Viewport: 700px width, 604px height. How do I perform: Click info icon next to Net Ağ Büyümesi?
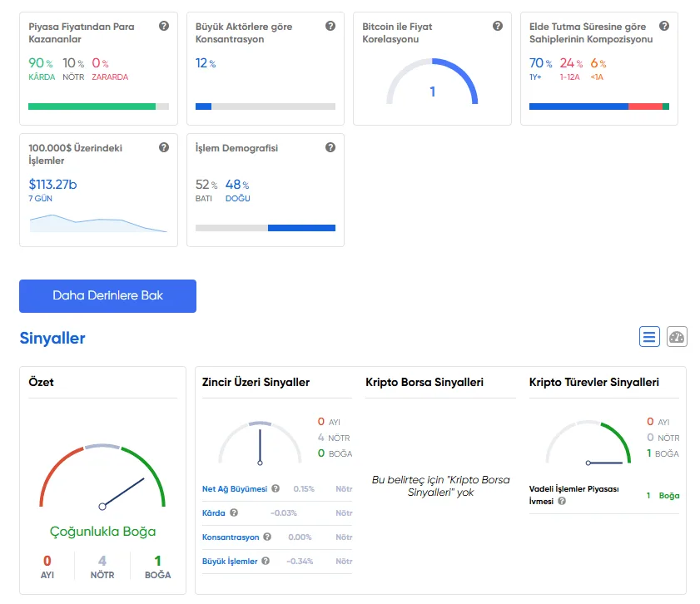(276, 489)
